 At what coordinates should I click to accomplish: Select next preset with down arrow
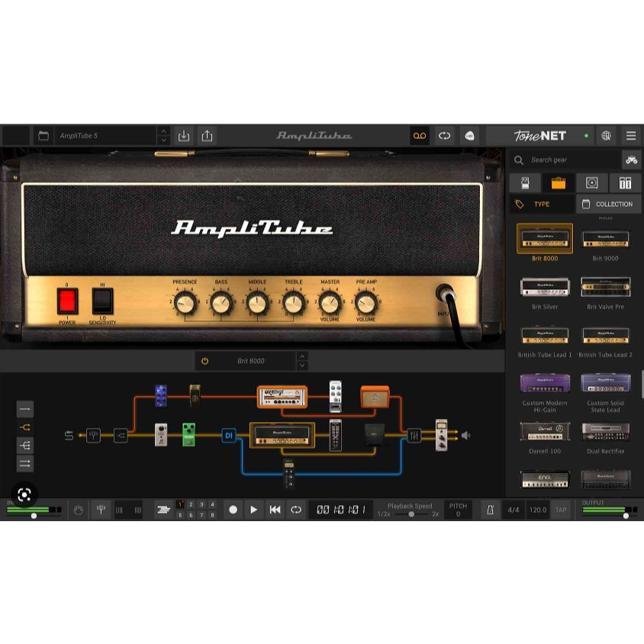pyautogui.click(x=163, y=140)
